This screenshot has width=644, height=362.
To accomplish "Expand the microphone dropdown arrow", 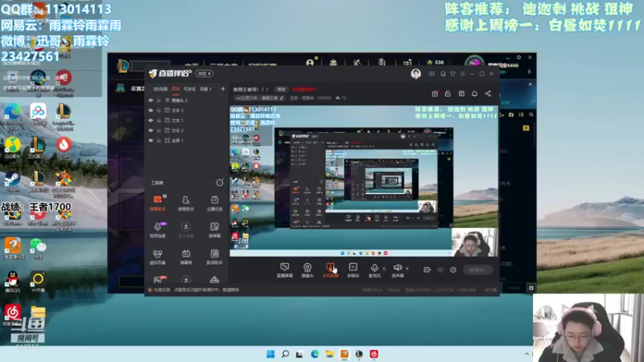I will [384, 269].
